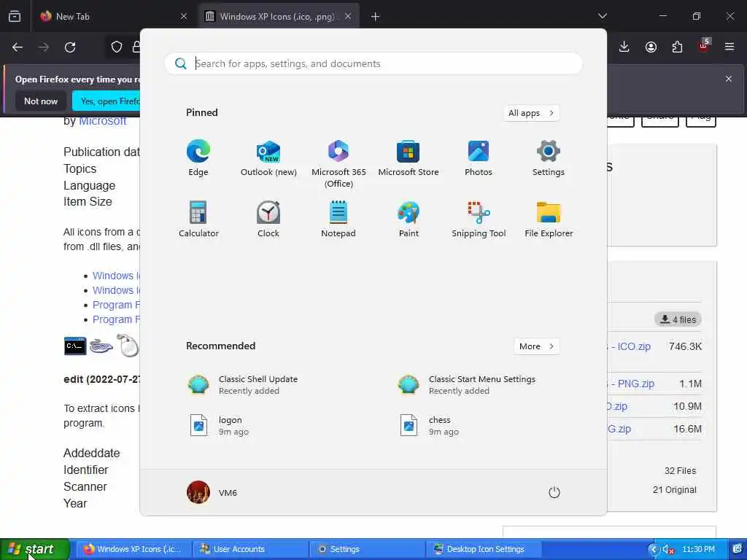747x560 pixels.
Task: Open Firefox View icon
Action: pos(15,16)
